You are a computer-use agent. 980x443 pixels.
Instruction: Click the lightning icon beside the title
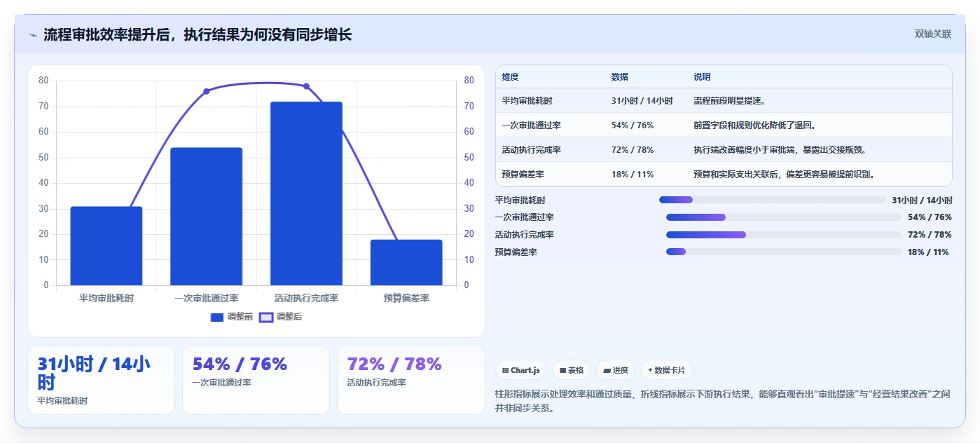[33, 34]
